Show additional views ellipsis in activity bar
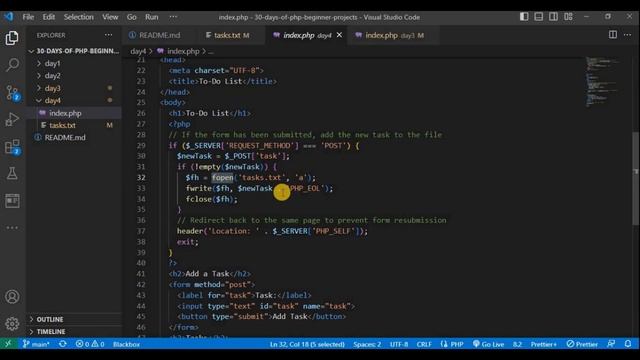640x360 pixels. 12,227
